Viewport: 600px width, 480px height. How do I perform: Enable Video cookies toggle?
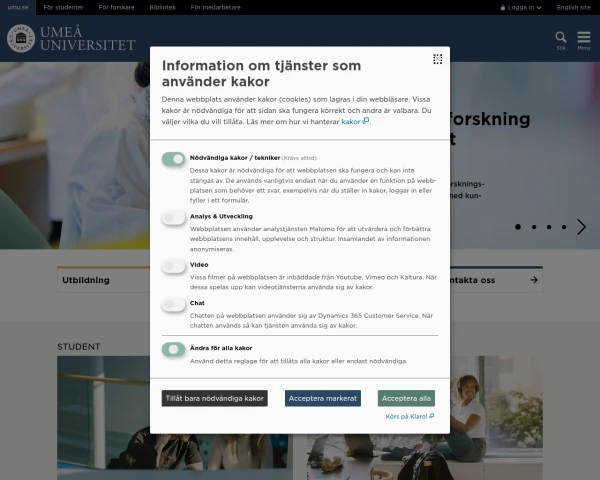[173, 266]
